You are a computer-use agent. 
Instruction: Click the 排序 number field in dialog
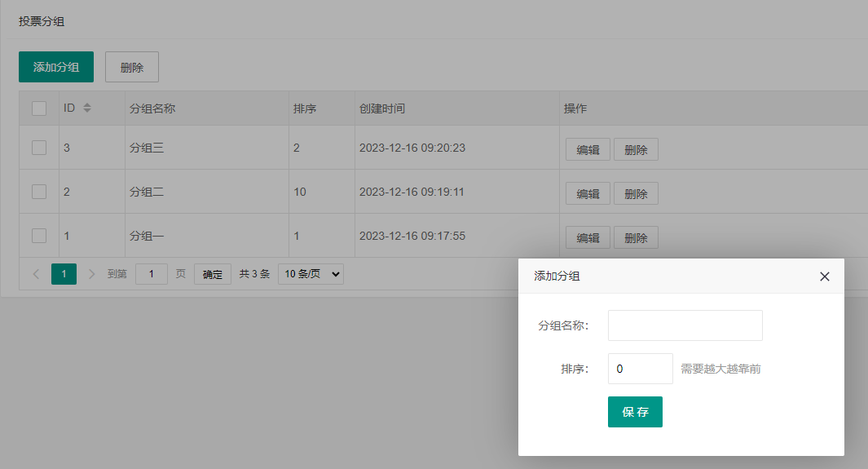tap(640, 369)
